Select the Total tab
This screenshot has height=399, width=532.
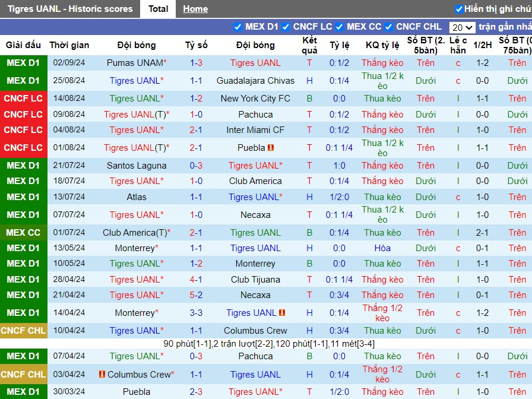[x=158, y=9]
